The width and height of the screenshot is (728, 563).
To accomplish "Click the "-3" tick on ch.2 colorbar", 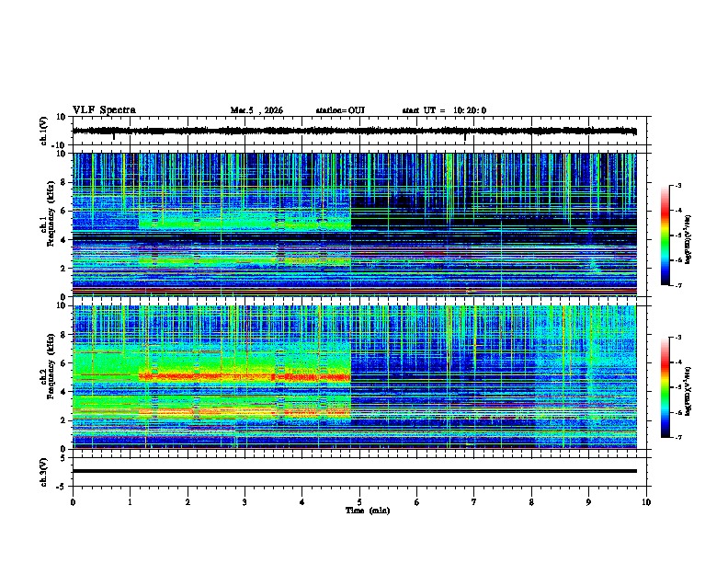I will (678, 338).
